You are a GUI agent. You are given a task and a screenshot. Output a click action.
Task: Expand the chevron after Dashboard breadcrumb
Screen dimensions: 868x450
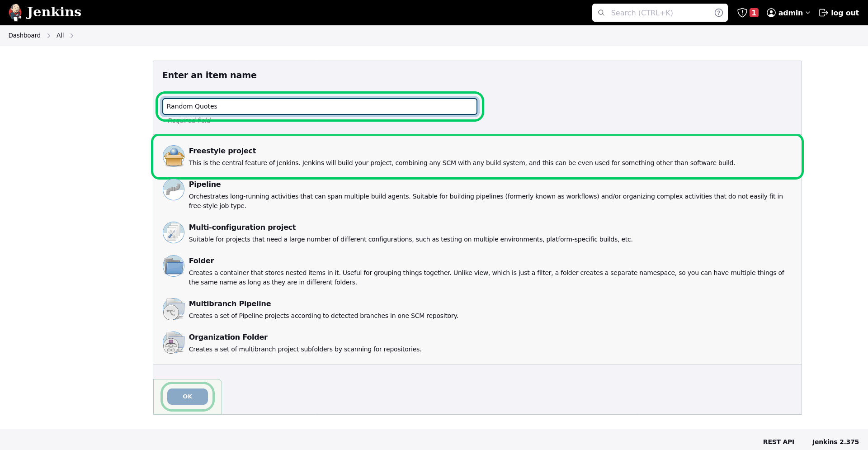click(x=49, y=36)
